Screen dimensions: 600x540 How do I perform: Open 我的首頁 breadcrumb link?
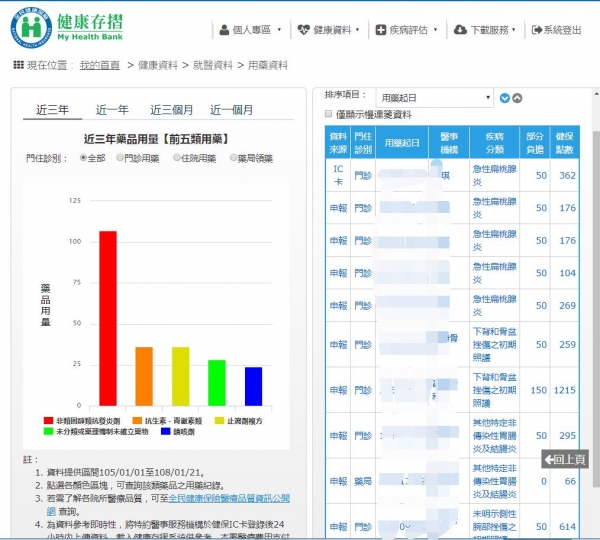tap(100, 65)
